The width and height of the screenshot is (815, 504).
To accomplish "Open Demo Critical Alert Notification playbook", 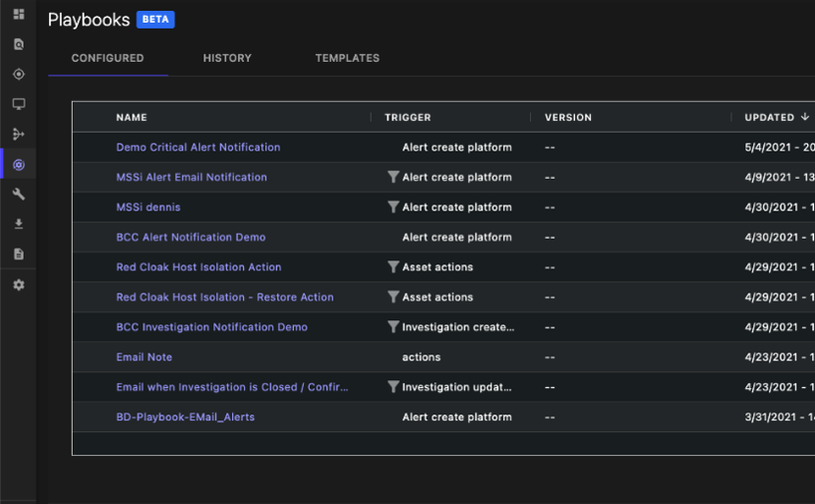I will pos(198,147).
